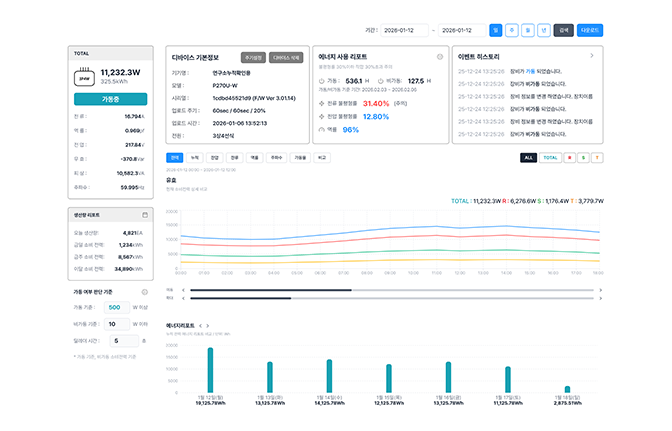Click the calendar icon in production report

point(146,215)
